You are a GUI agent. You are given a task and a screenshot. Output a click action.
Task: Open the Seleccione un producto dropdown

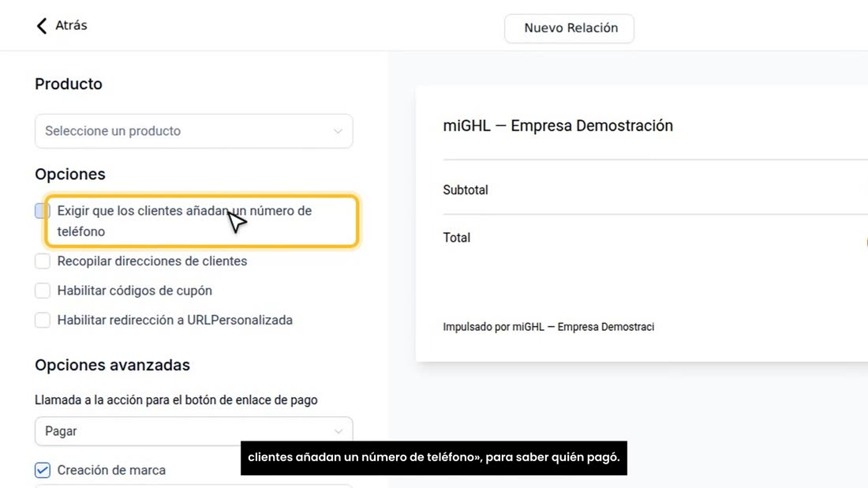coord(194,131)
